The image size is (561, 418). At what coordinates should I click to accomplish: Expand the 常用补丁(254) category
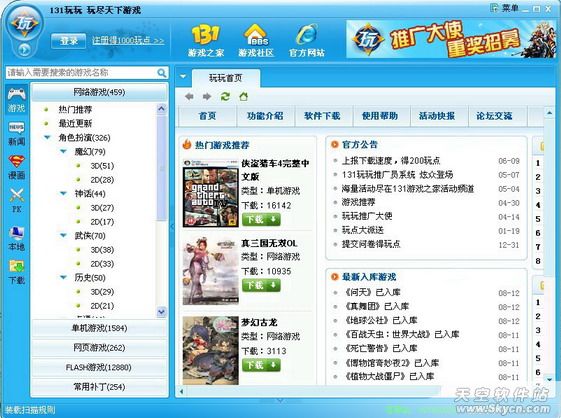click(99, 387)
